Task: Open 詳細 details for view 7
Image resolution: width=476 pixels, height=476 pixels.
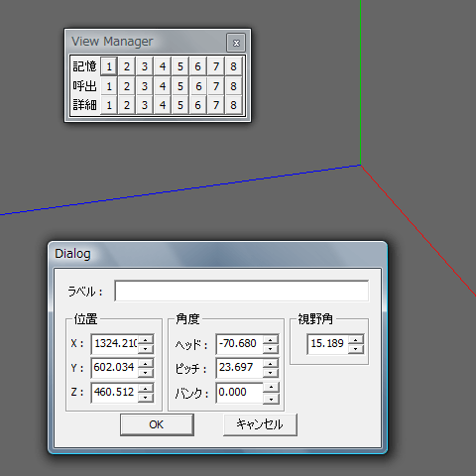Action: (216, 105)
